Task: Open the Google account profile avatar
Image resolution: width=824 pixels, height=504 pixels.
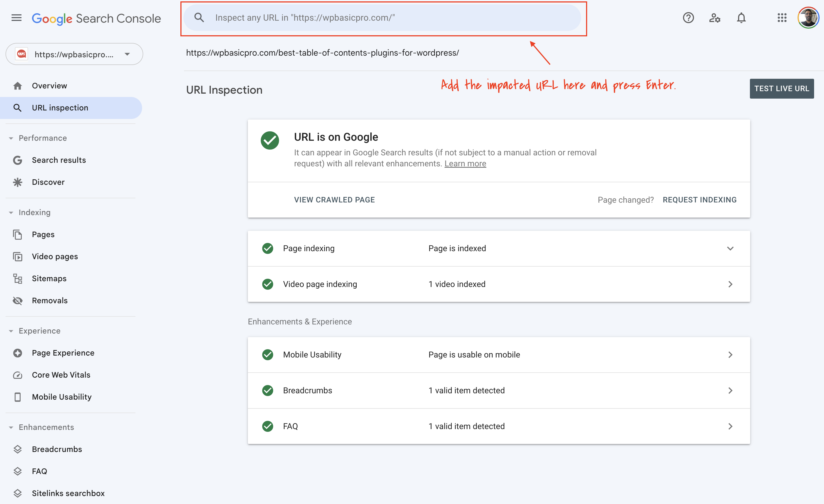Action: pos(808,18)
